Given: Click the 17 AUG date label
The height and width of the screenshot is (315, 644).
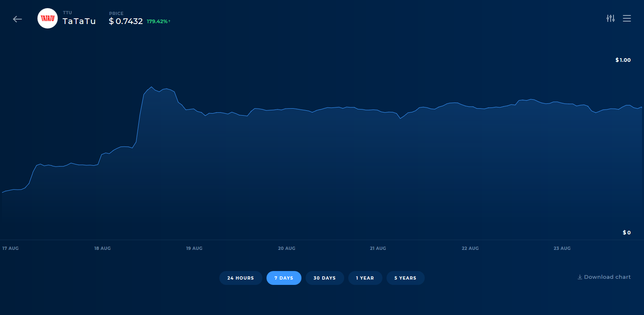Looking at the screenshot, I should [11, 248].
